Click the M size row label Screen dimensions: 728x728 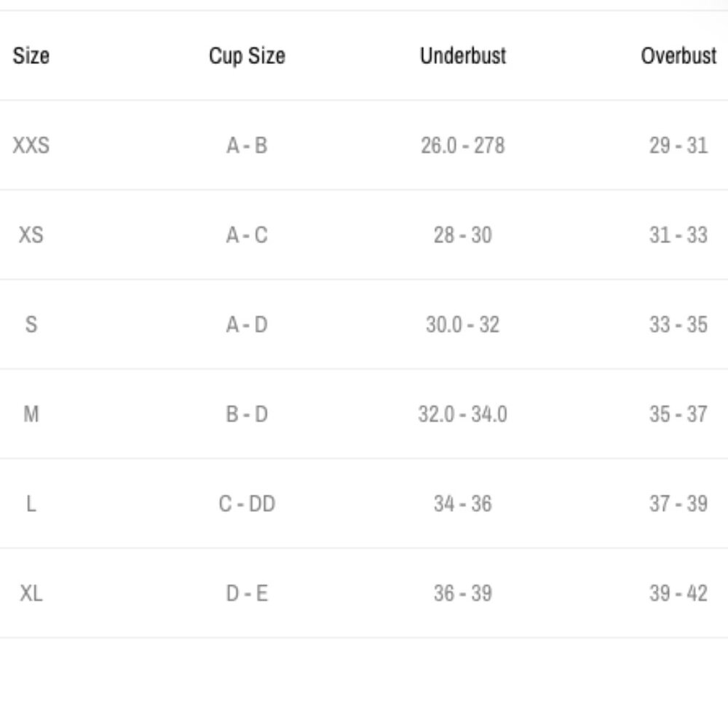tap(31, 414)
